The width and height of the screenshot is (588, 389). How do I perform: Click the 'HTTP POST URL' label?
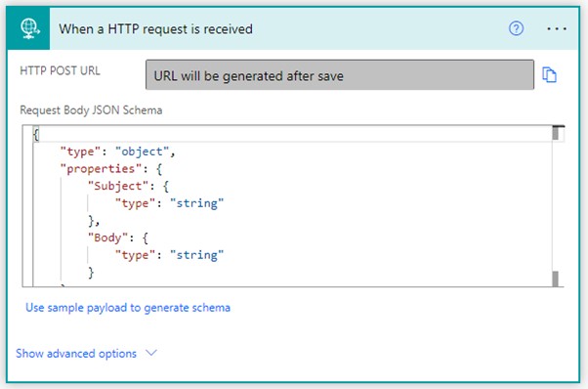[x=60, y=70]
